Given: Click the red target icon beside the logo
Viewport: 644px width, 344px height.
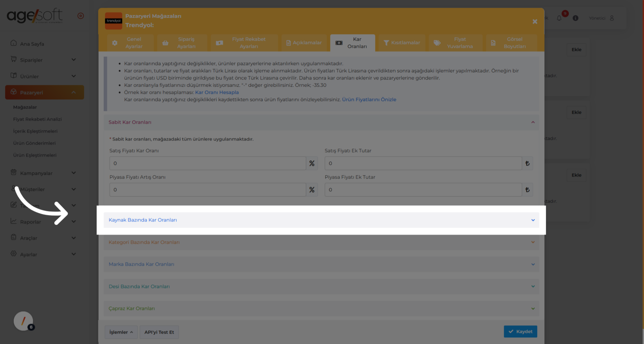Looking at the screenshot, I should point(80,16).
